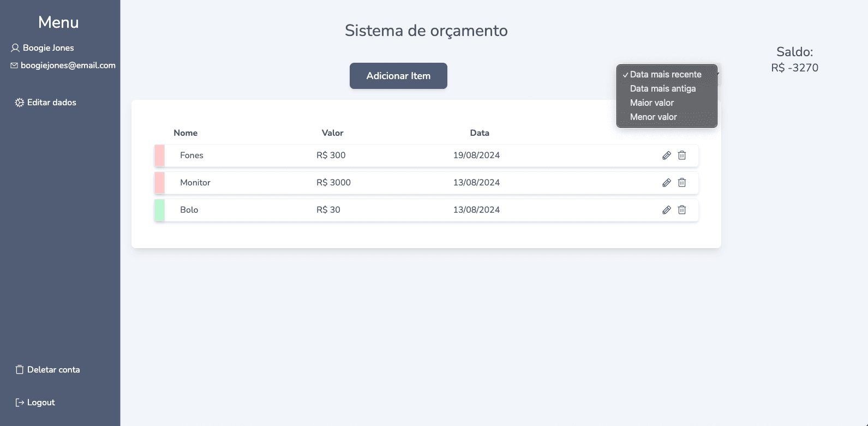Viewport: 868px width, 426px height.
Task: Delete the Bolo item using trash icon
Action: (x=682, y=210)
